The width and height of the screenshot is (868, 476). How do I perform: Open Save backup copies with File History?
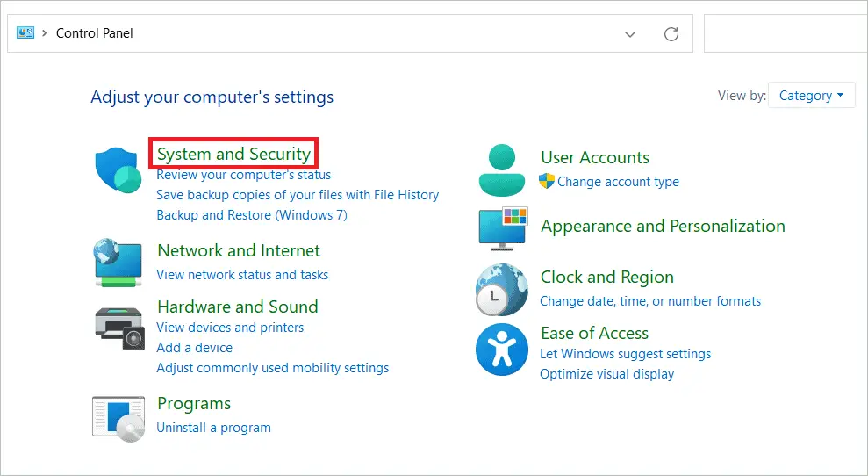[298, 194]
